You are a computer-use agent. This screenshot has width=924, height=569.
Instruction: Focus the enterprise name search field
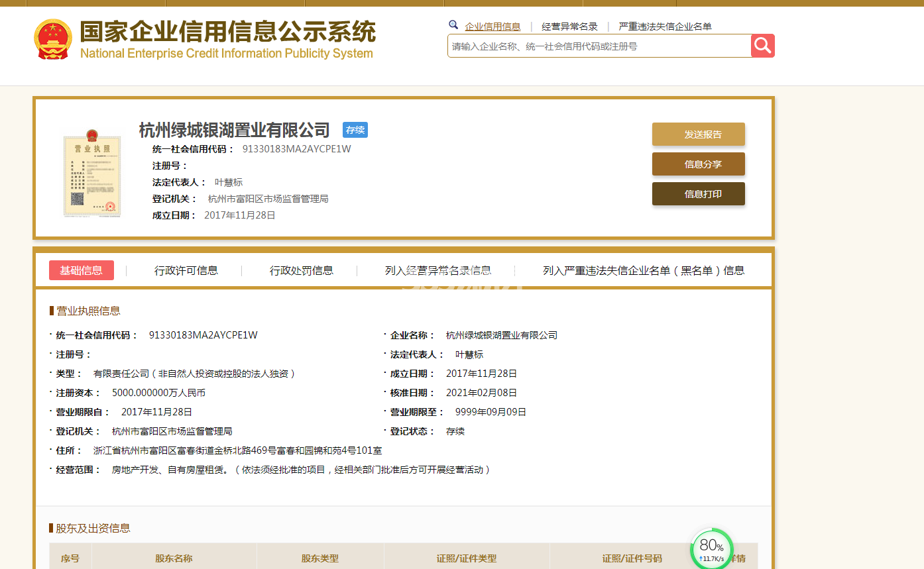[x=599, y=46]
